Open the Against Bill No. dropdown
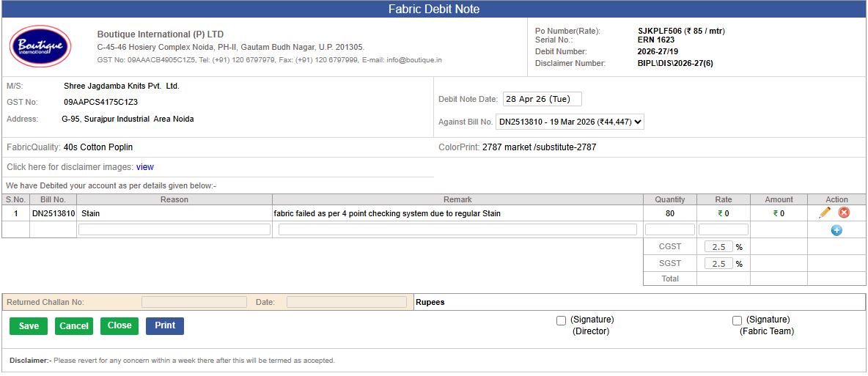 (570, 122)
